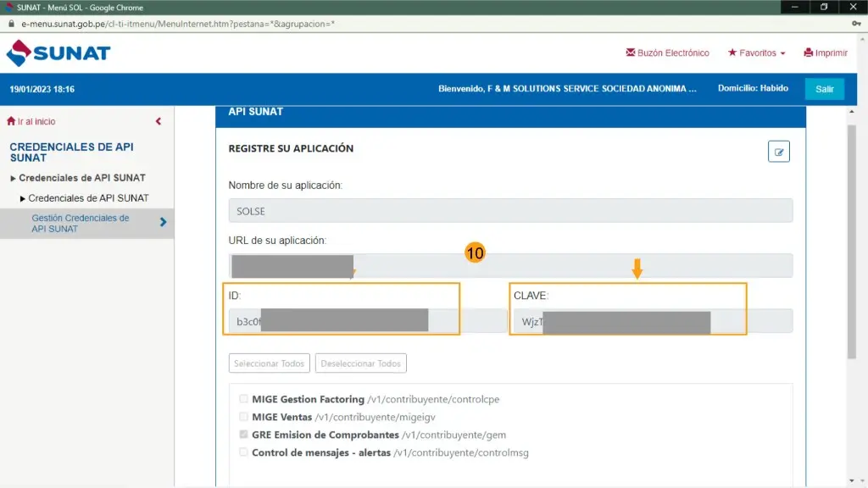Image resolution: width=868 pixels, height=488 pixels.
Task: Click the Imprimir printer icon
Action: (808, 53)
